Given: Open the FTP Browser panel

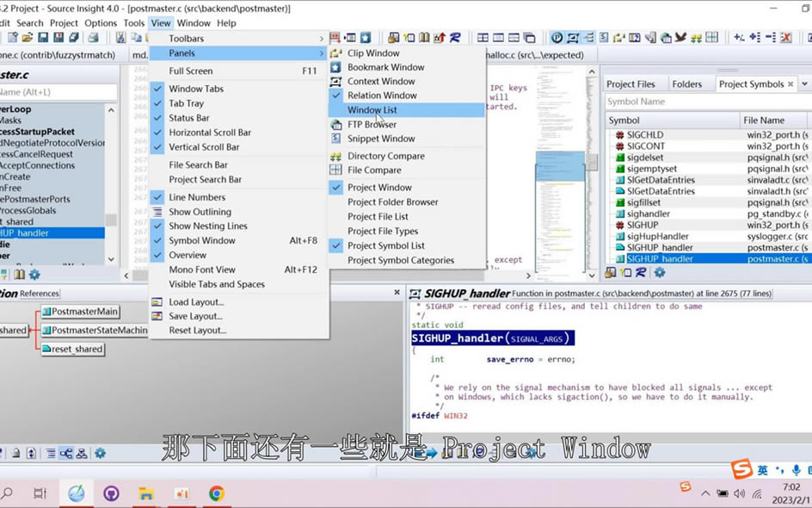Looking at the screenshot, I should pos(407,124).
